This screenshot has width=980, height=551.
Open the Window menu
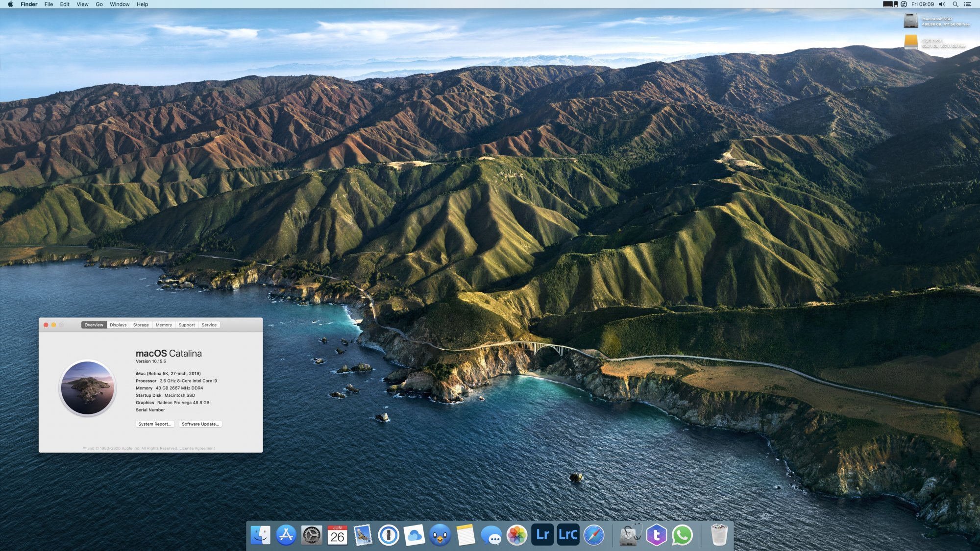coord(120,4)
